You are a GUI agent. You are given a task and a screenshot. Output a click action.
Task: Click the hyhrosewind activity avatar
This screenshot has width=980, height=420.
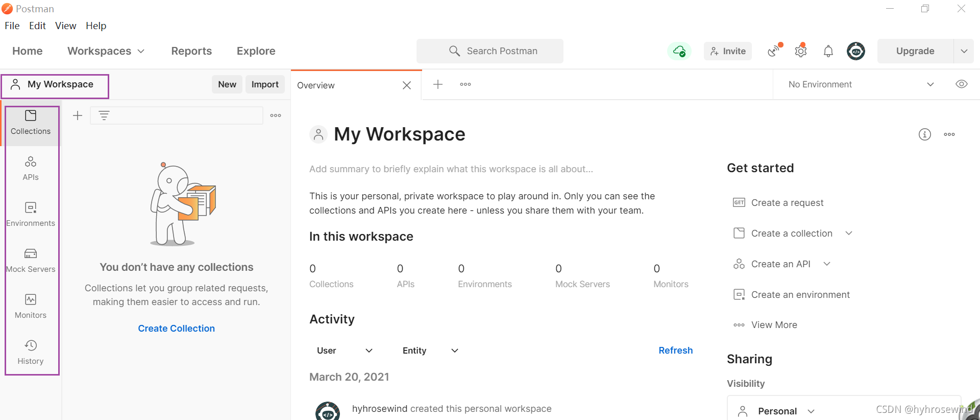pyautogui.click(x=328, y=411)
